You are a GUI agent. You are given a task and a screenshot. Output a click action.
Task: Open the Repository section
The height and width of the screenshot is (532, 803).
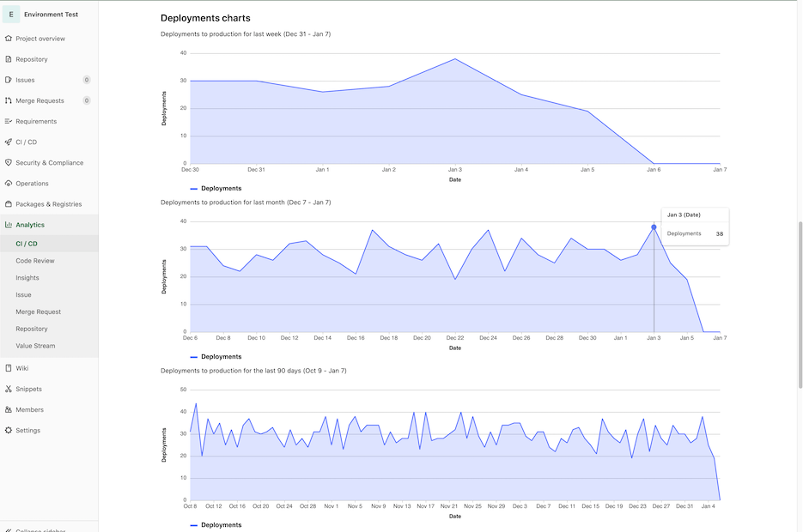(9, 58)
